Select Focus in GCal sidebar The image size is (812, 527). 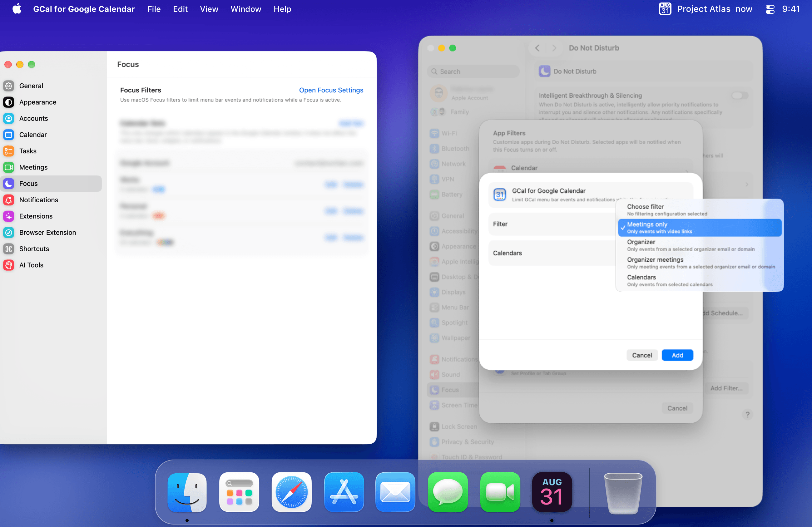pyautogui.click(x=51, y=184)
